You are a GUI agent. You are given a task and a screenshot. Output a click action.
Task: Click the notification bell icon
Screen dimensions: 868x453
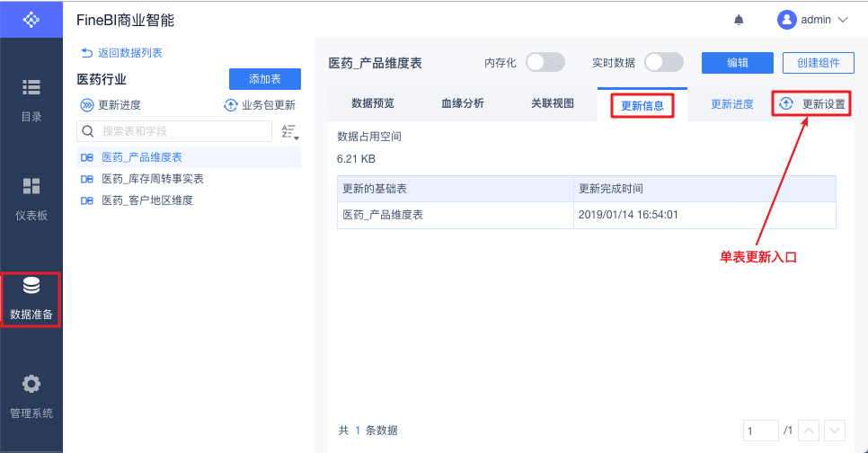pyautogui.click(x=739, y=19)
